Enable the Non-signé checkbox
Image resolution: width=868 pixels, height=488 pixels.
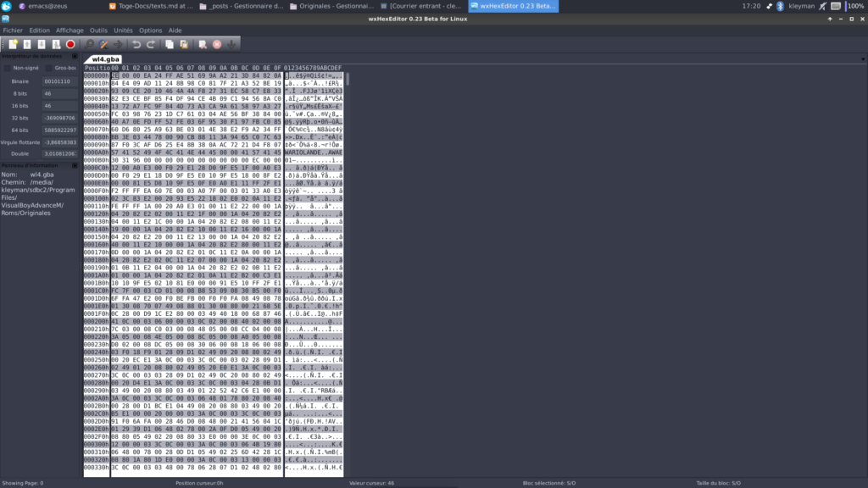7,68
